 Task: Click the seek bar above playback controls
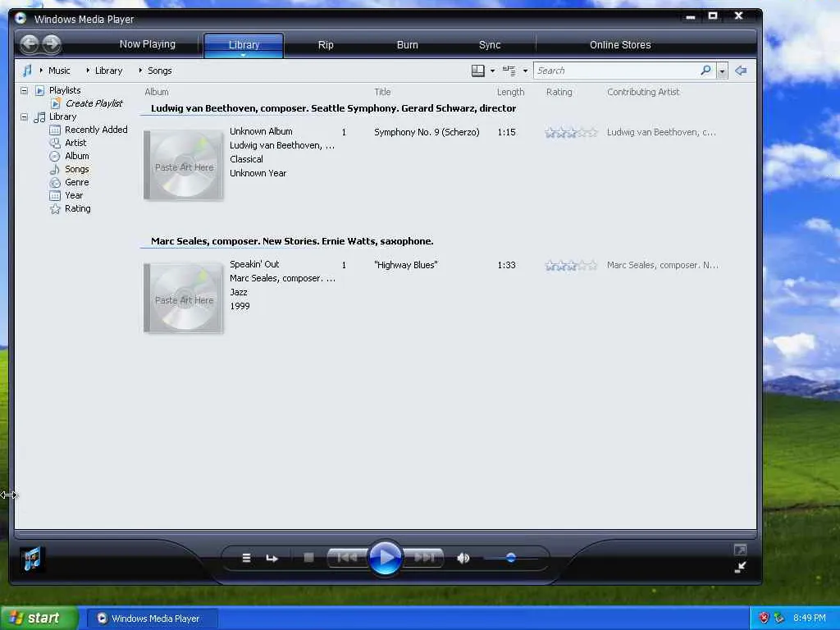(x=386, y=534)
